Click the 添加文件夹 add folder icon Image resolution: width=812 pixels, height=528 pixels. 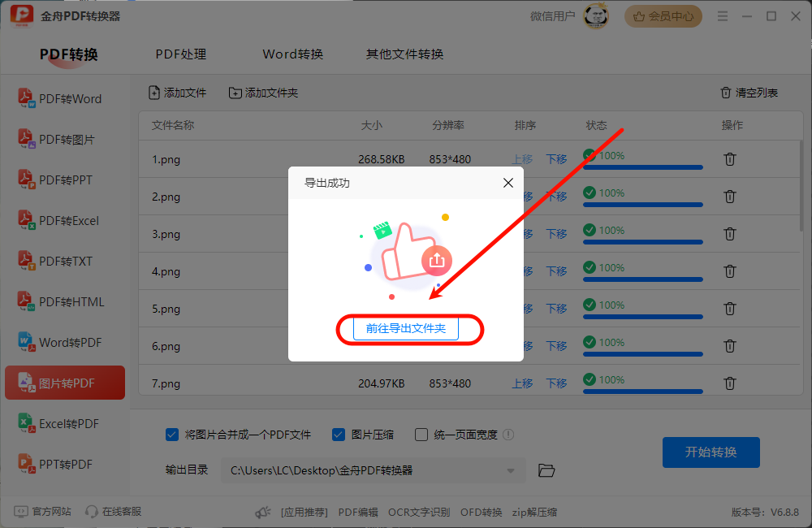pyautogui.click(x=235, y=93)
